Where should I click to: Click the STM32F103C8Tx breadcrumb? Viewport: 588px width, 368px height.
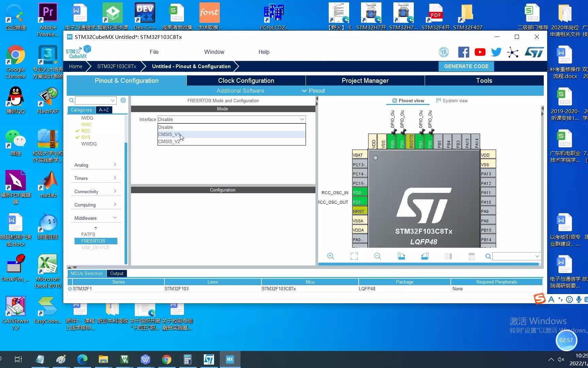click(x=117, y=66)
